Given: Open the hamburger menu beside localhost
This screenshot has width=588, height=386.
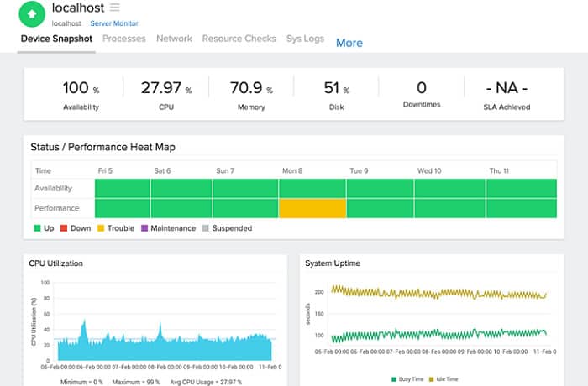Looking at the screenshot, I should click(115, 8).
